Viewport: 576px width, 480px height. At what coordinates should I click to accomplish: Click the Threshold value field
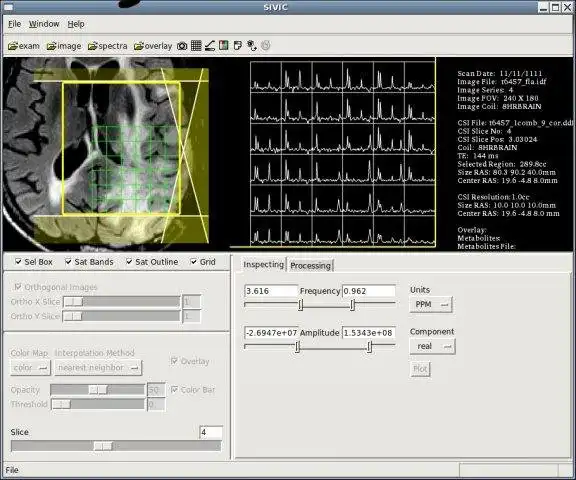coord(156,404)
